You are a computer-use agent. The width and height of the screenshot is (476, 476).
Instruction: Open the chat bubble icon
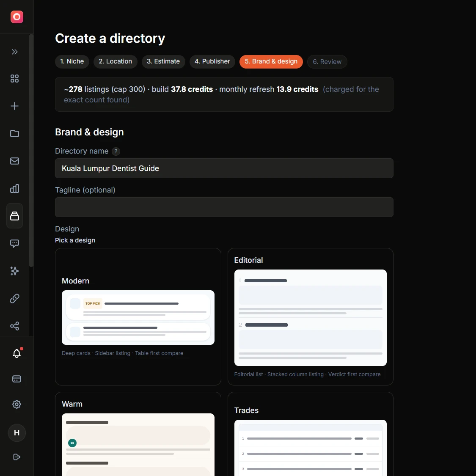tap(14, 243)
